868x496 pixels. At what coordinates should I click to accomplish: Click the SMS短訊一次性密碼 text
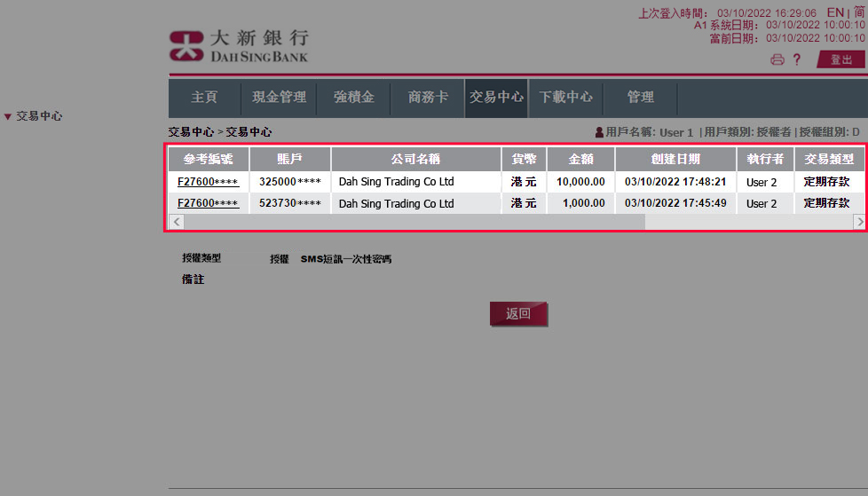tap(346, 259)
